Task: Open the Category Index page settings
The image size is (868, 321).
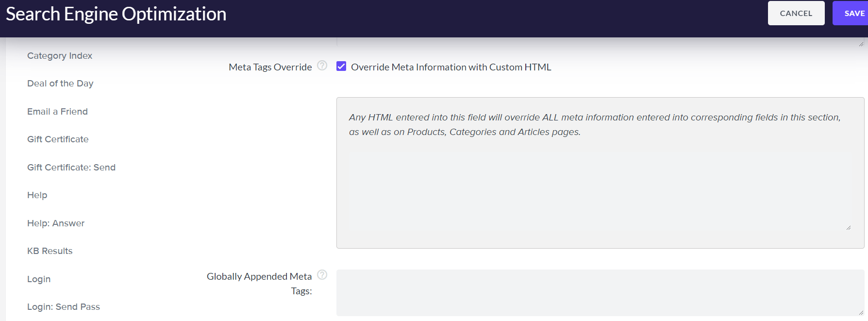Action: tap(60, 56)
